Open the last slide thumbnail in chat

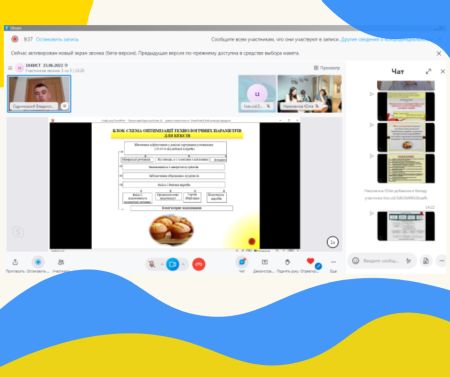tap(406, 226)
